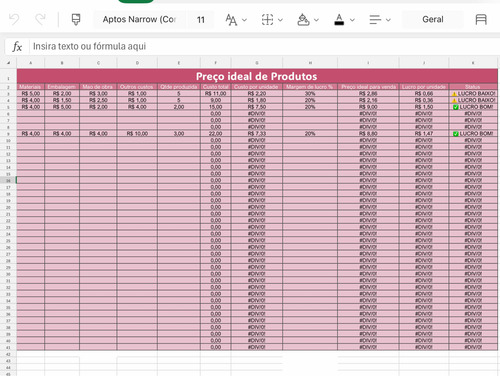Select the cell containing R$ 2,16
Screen dimensions: 500x376
click(368, 100)
